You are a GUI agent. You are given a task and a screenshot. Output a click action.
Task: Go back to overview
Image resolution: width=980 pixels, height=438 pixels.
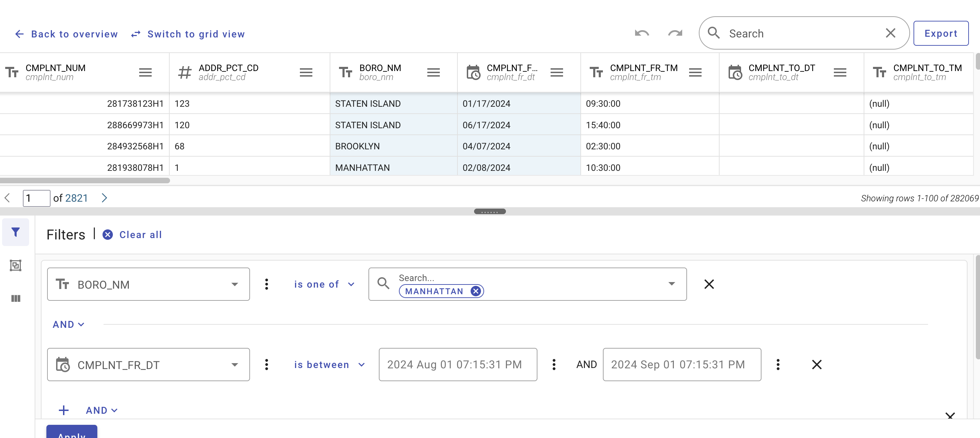pos(66,34)
